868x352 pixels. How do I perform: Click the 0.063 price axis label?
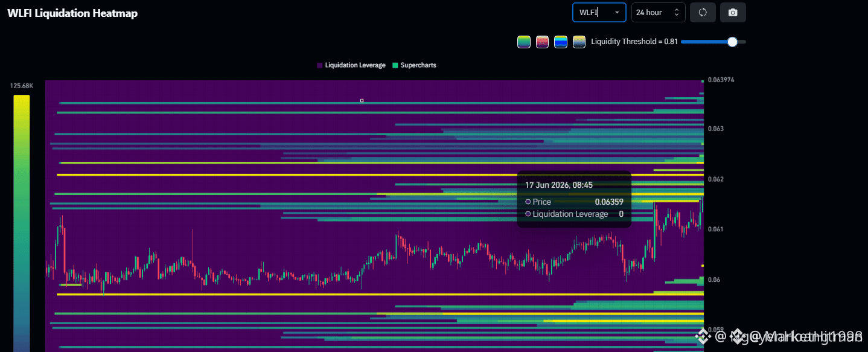point(716,129)
